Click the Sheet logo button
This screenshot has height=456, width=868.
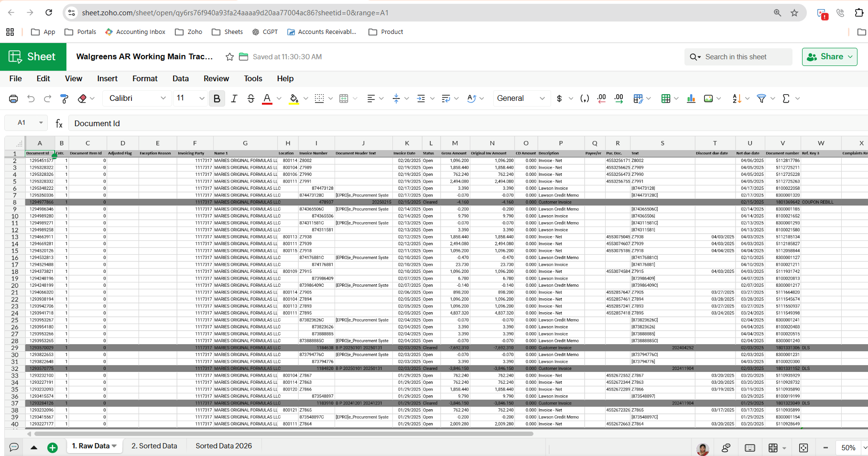pyautogui.click(x=33, y=57)
